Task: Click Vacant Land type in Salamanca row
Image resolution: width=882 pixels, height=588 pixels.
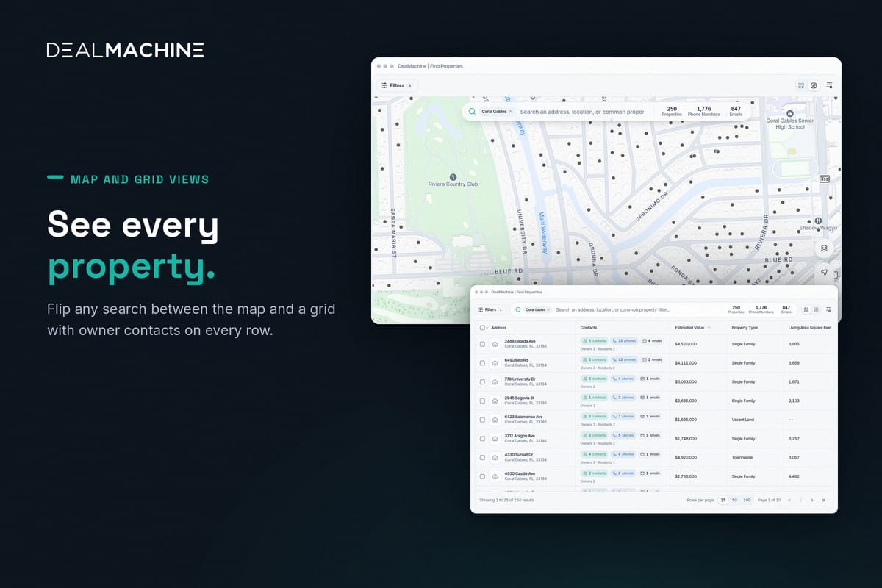Action: coord(744,420)
